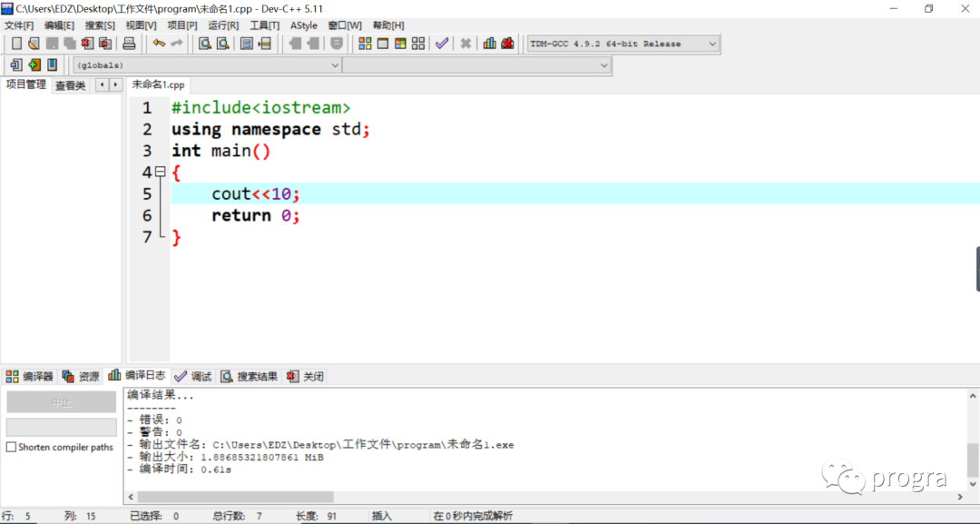Open the 工具[T] menu
The image size is (980, 524).
(x=265, y=25)
